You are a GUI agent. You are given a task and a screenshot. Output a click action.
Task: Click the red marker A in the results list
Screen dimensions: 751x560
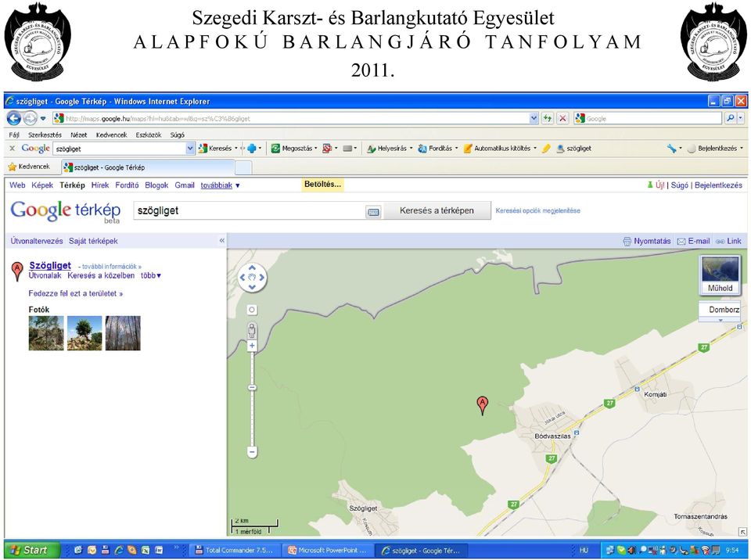click(17, 271)
